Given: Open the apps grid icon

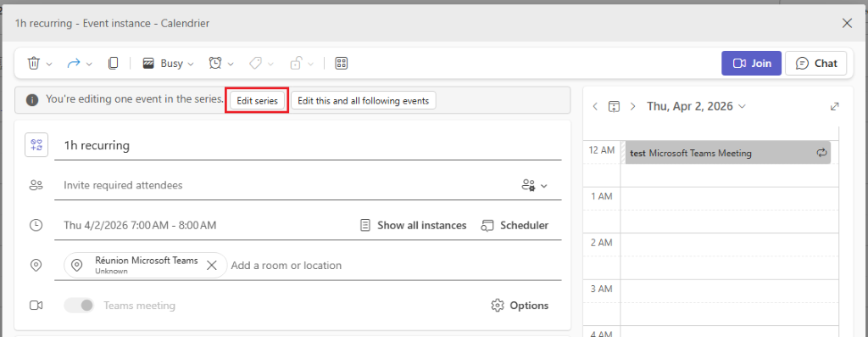Looking at the screenshot, I should click(342, 63).
